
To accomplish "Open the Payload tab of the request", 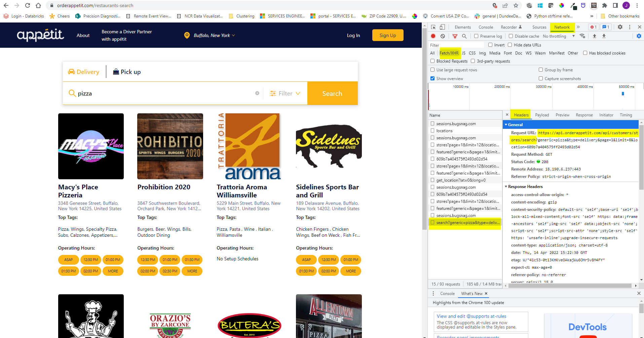I will click(542, 115).
